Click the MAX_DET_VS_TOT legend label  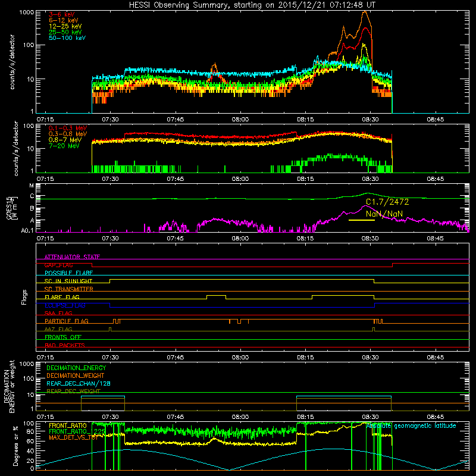[x=73, y=437]
